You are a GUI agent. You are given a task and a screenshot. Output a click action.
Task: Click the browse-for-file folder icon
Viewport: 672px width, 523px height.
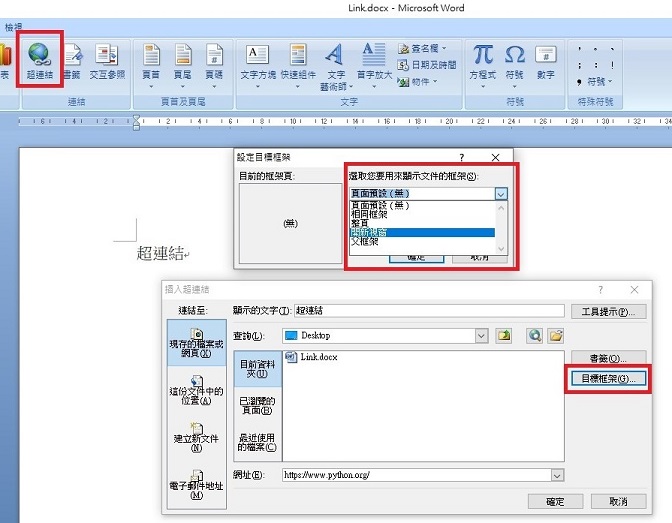556,336
